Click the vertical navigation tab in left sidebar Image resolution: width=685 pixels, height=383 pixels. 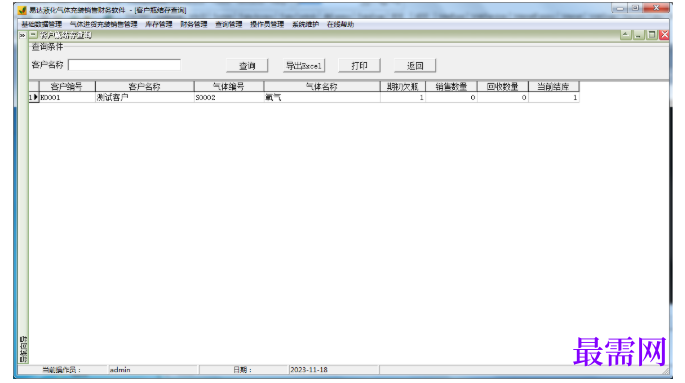click(23, 349)
